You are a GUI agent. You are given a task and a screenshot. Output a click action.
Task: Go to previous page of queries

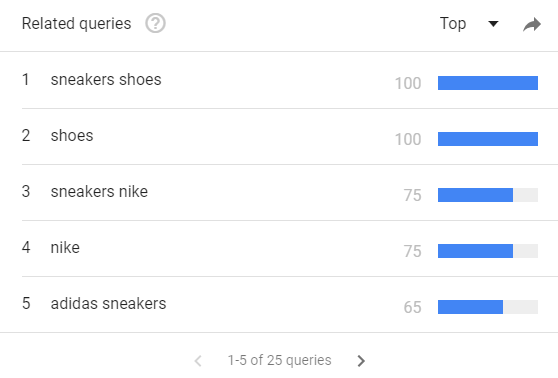pyautogui.click(x=198, y=361)
